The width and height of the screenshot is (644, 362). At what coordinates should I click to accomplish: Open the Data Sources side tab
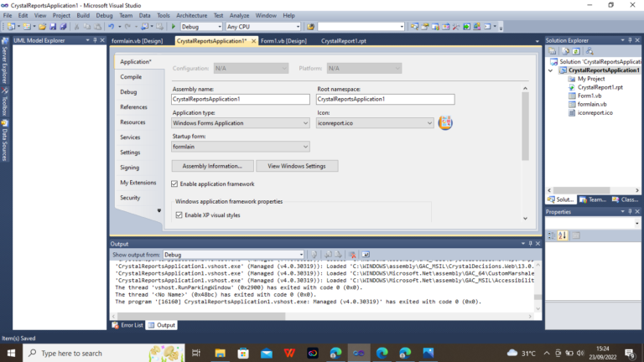pyautogui.click(x=5, y=141)
